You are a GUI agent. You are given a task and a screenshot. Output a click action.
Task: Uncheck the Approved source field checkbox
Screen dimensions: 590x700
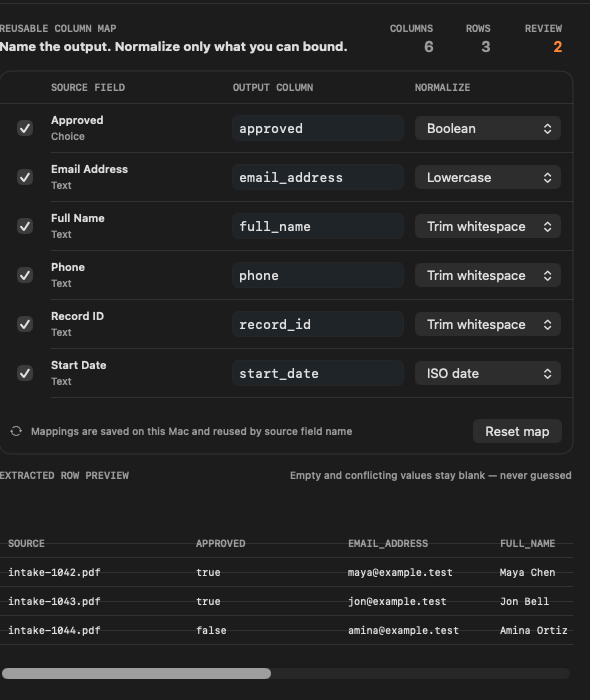pos(25,129)
